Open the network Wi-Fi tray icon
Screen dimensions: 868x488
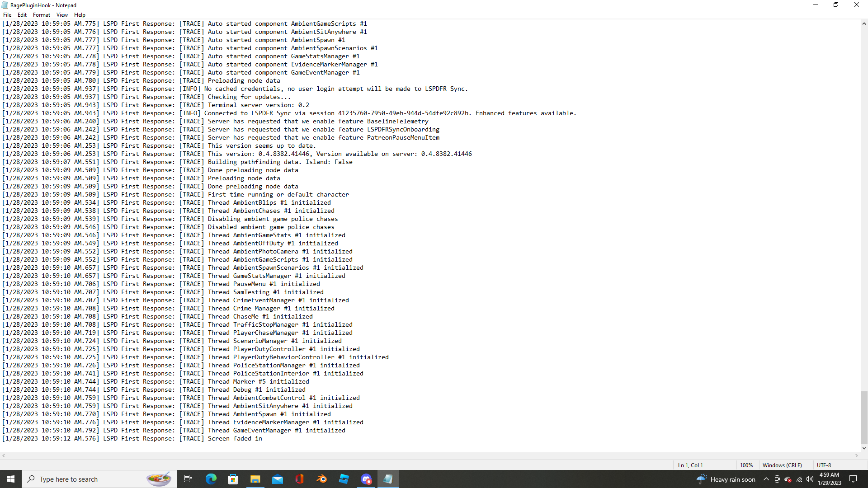pos(799,479)
